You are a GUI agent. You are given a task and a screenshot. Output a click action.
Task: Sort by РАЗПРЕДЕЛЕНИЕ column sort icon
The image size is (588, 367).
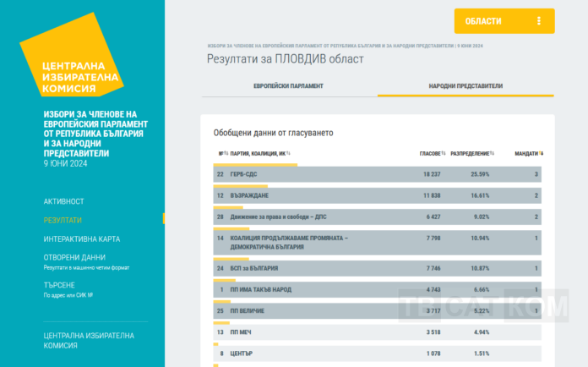click(x=493, y=153)
